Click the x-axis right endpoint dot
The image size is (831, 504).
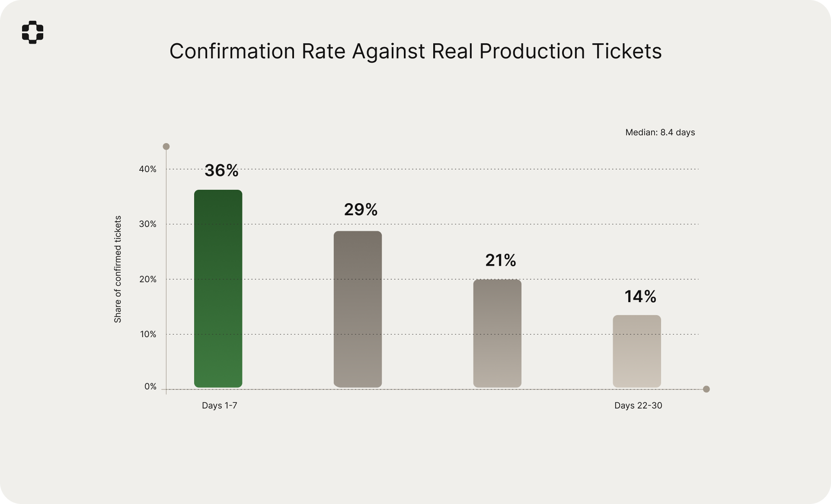tap(706, 389)
